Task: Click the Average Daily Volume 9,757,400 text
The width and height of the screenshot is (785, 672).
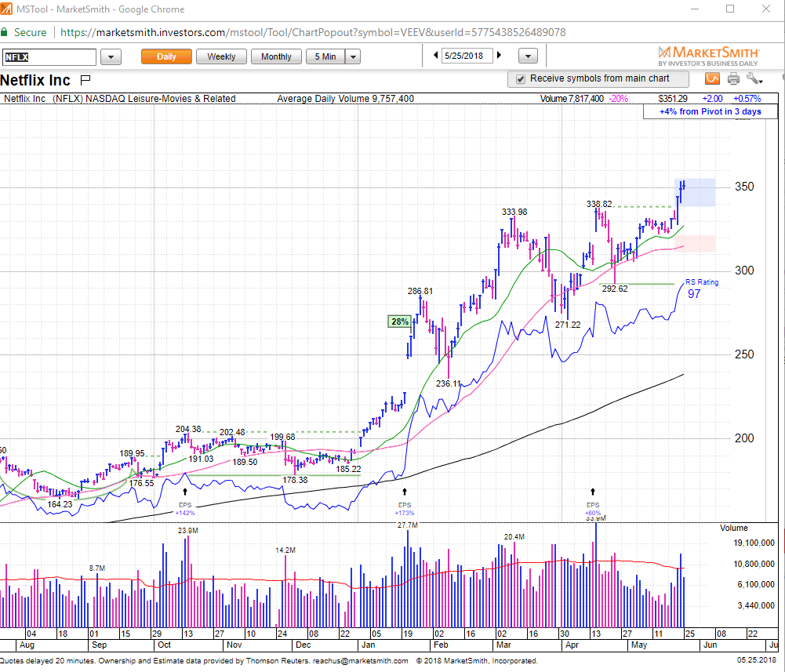Action: 345,99
